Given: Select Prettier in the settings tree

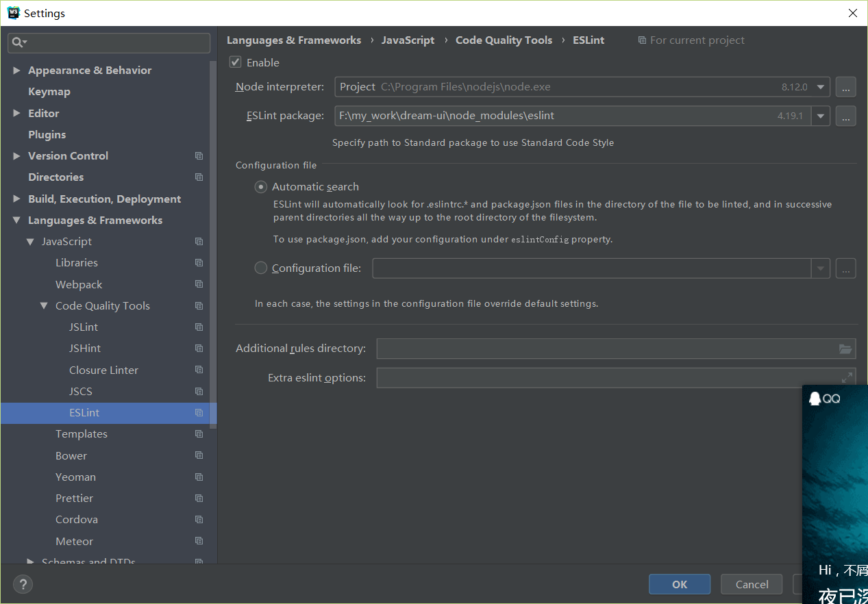Looking at the screenshot, I should tap(74, 499).
